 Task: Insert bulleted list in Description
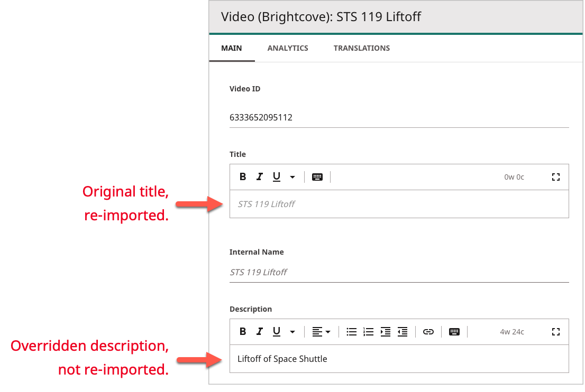[x=351, y=332]
